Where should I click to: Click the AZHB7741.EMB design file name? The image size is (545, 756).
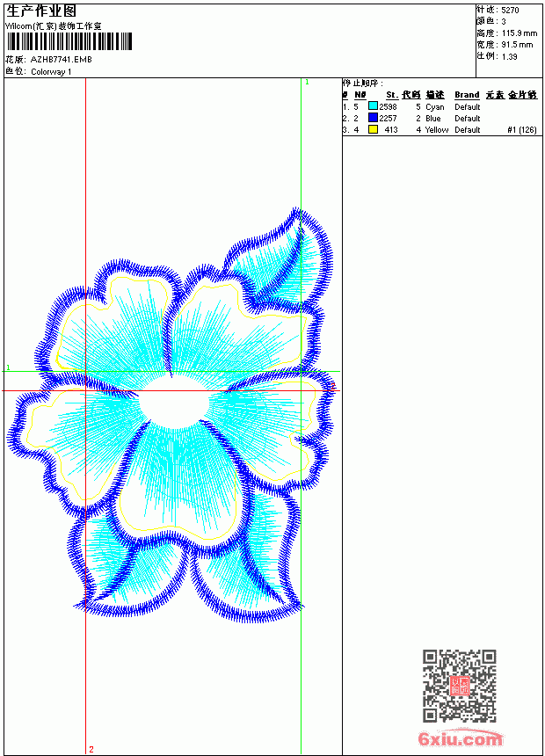coord(62,60)
